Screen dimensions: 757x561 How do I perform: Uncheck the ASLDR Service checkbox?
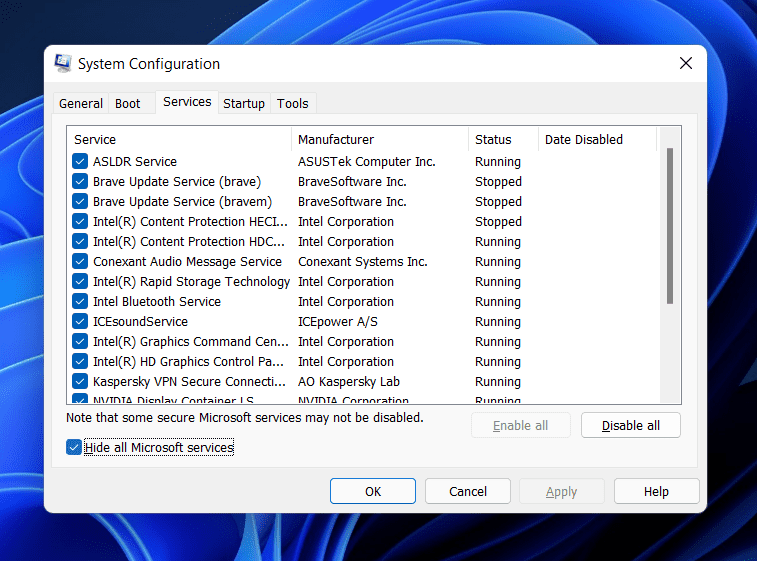[x=80, y=162]
